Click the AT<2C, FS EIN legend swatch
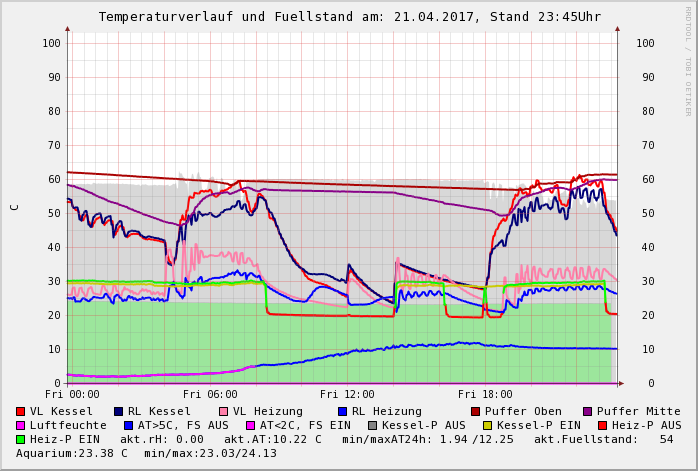698x471 pixels. tap(252, 425)
